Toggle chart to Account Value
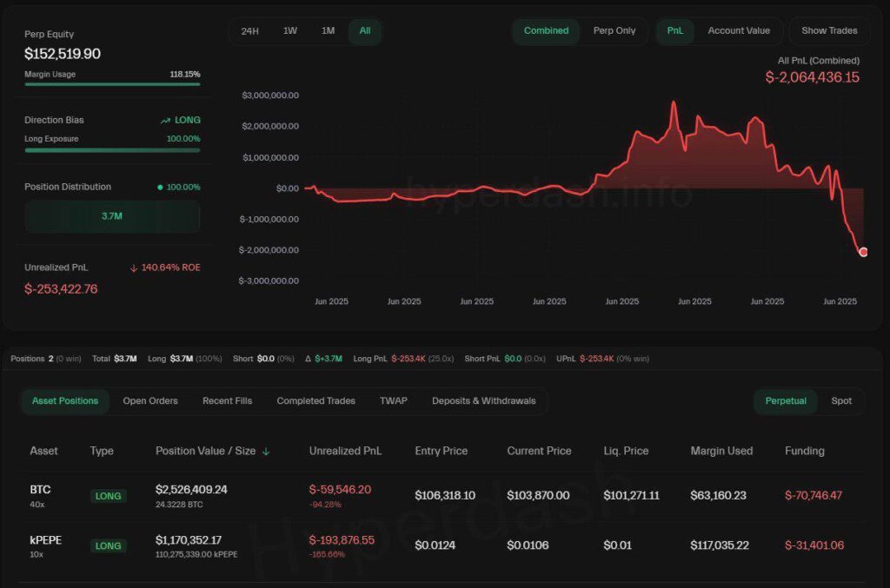 coord(739,30)
